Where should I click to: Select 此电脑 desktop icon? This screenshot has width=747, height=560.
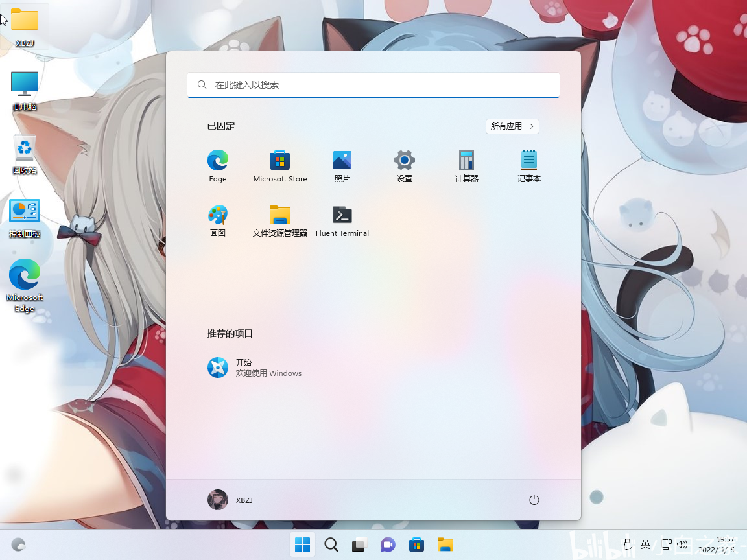coord(25,91)
